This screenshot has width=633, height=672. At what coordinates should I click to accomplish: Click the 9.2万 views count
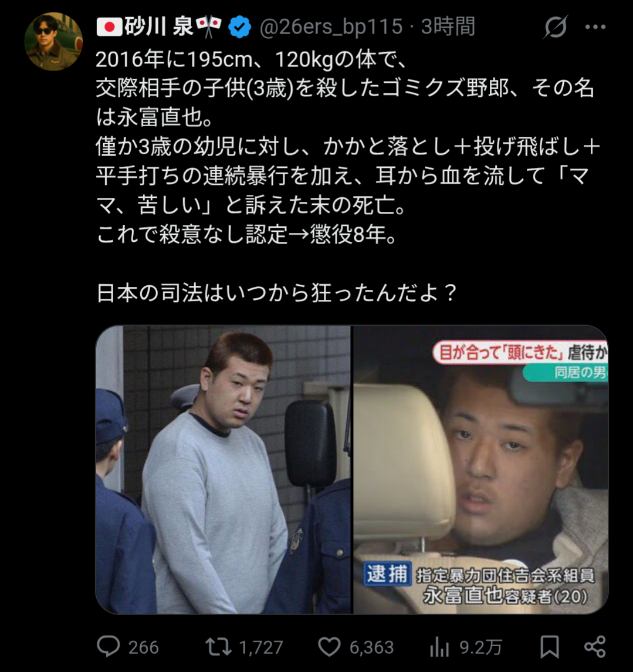point(480,647)
